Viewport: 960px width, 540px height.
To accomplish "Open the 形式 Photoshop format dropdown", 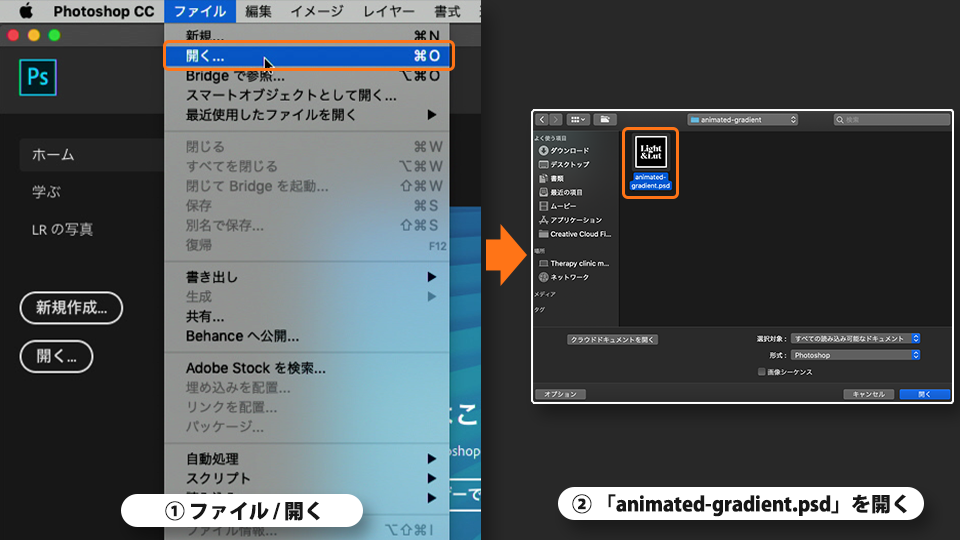I will point(855,355).
